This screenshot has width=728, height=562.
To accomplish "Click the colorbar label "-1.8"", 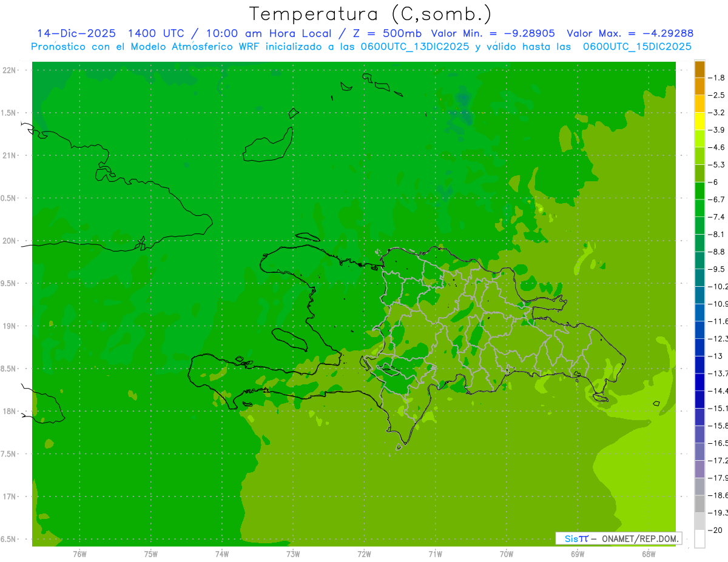I will (x=717, y=78).
